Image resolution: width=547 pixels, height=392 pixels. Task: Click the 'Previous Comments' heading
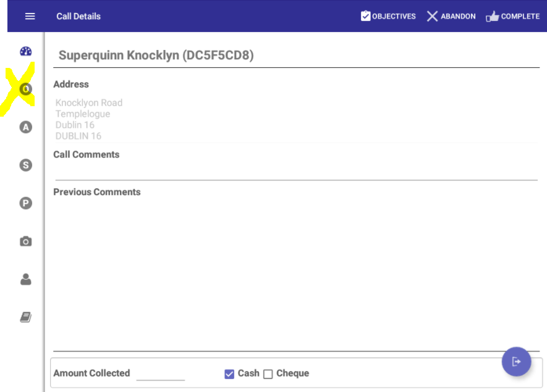(x=97, y=192)
